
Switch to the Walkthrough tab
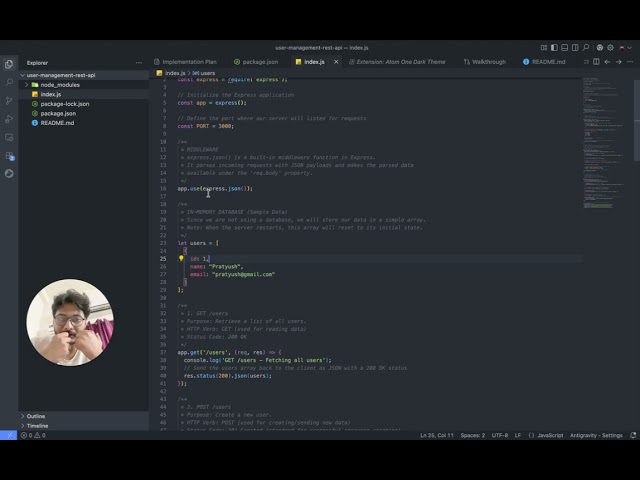(x=485, y=62)
